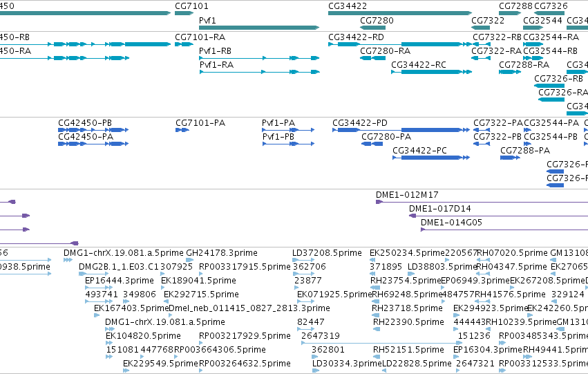Select the CG7322 gene label
Viewport: 588px width, 374px height.
488,20
